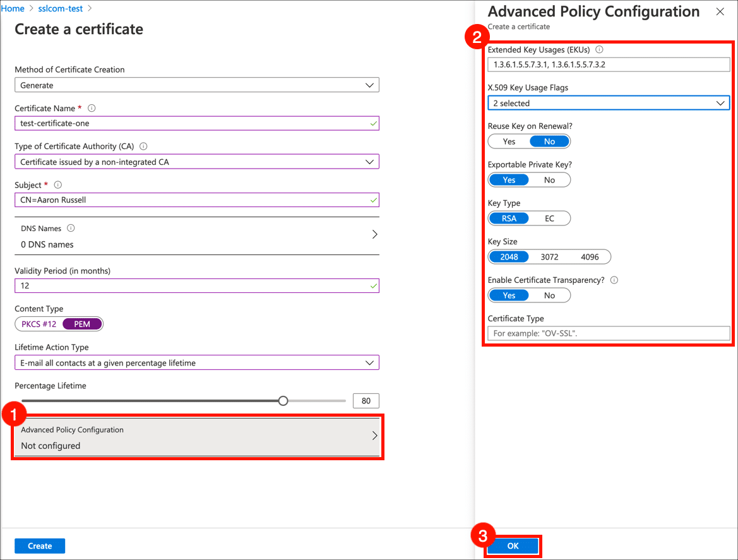The image size is (738, 560).
Task: Click the Certificate Type input field
Action: [608, 333]
